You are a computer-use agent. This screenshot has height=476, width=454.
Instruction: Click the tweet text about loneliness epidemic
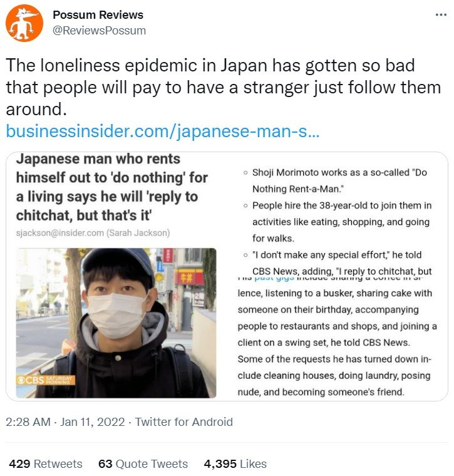[224, 88]
